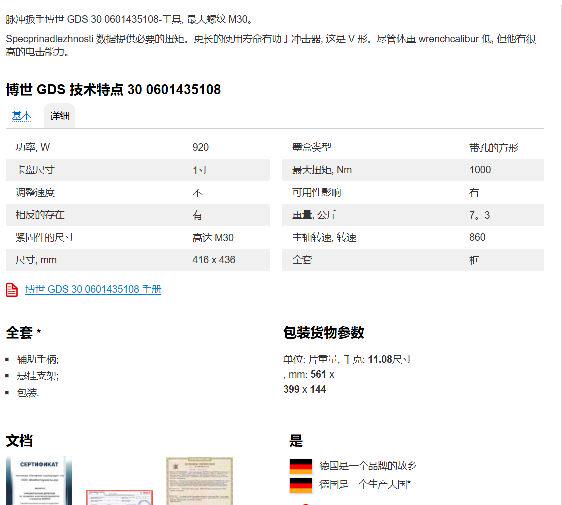562x505 pixels.
Task: Open the beige certificate document thumbnail
Action: click(199, 481)
